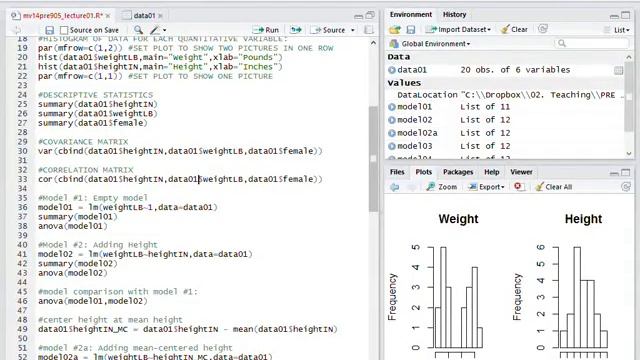Screen dimensions: 640x360
Task: Run the selected line
Action: tap(266, 30)
